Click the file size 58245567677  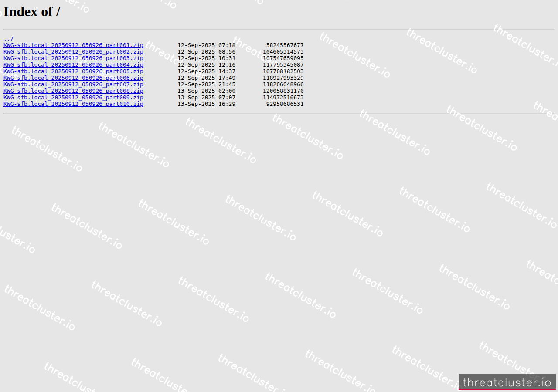coord(285,45)
